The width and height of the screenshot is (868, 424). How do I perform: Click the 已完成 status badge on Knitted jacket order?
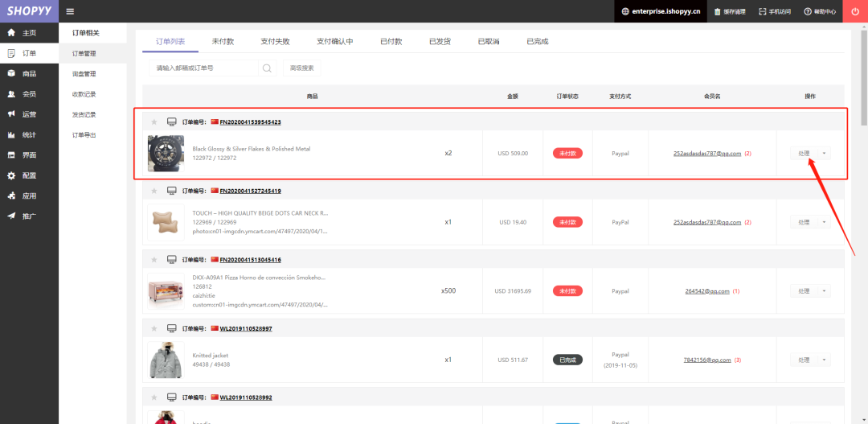pyautogui.click(x=567, y=360)
